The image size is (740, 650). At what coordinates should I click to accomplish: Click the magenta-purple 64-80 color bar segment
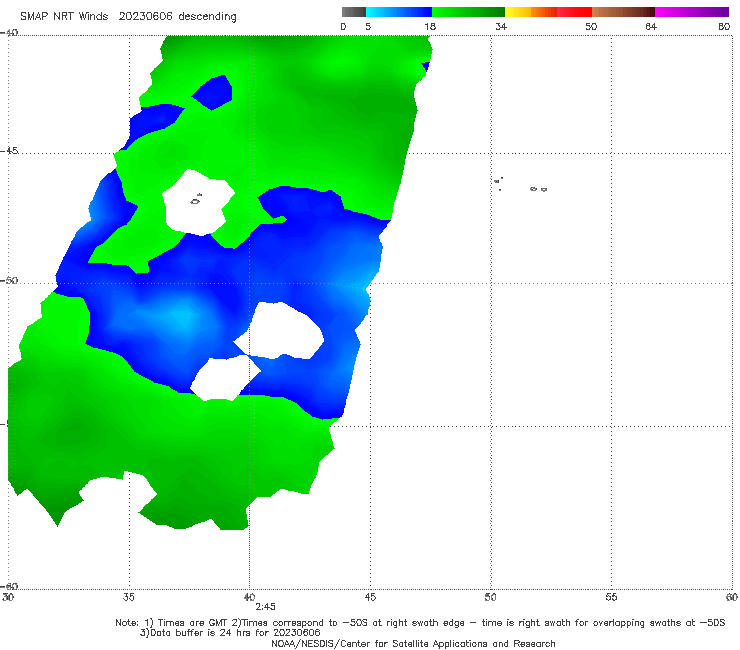point(692,12)
